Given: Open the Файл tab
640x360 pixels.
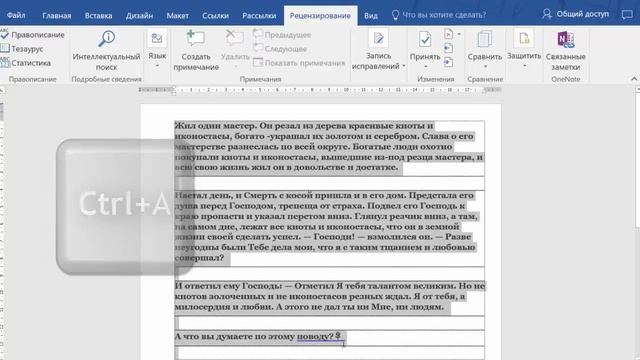Looking at the screenshot, I should pos(16,16).
